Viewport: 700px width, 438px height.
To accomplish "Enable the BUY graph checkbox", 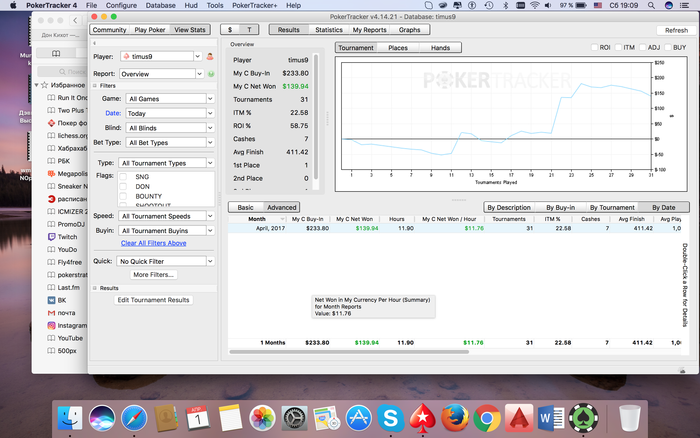I will tap(668, 47).
